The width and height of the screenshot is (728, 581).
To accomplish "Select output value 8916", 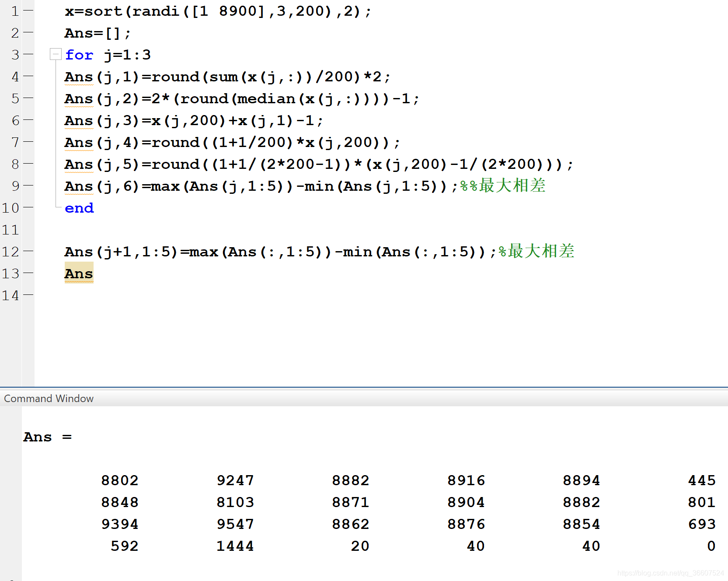I will pyautogui.click(x=466, y=480).
